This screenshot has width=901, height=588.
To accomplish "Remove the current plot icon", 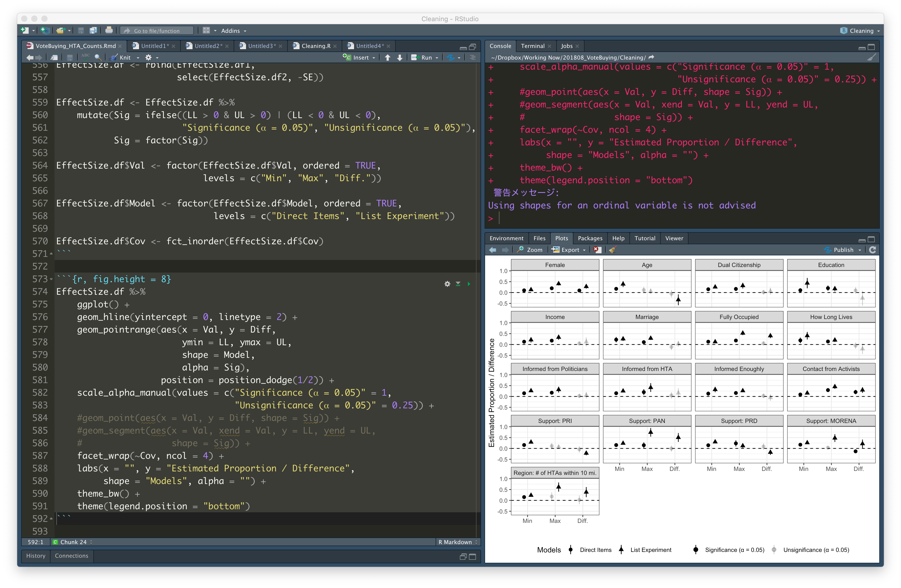I will (597, 250).
